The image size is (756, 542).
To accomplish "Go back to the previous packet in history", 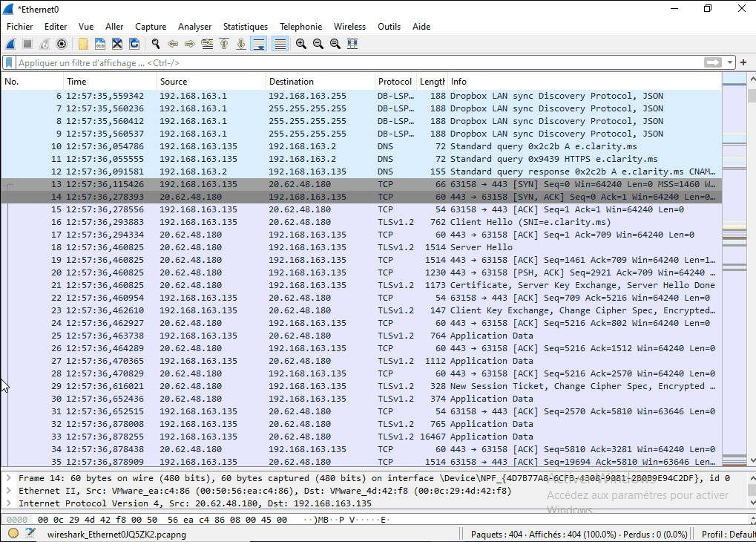I will [173, 44].
